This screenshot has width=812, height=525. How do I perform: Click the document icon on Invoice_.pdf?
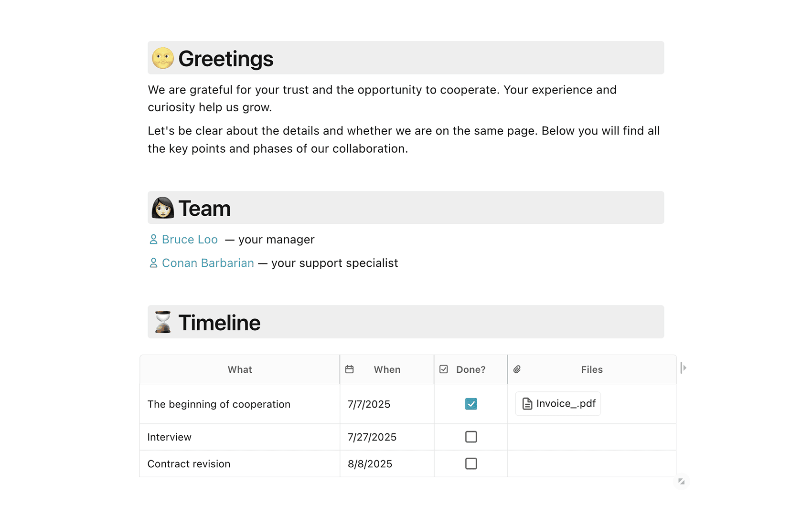(x=527, y=404)
